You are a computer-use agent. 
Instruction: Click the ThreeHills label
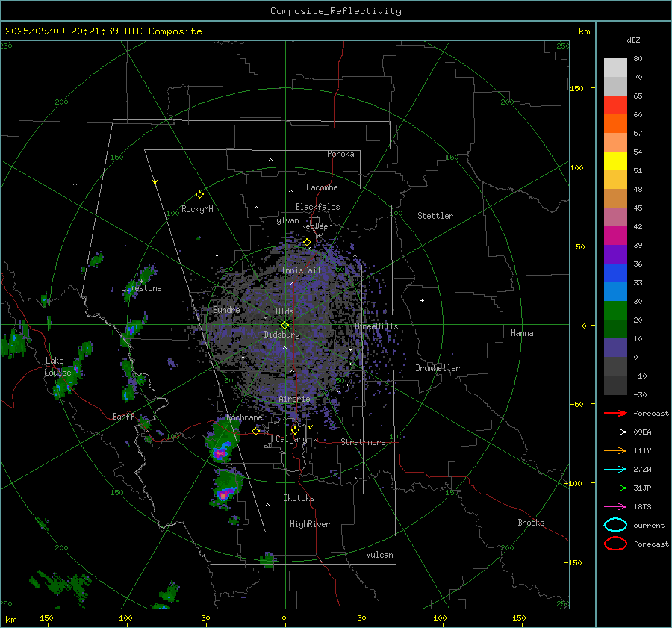pos(376,326)
